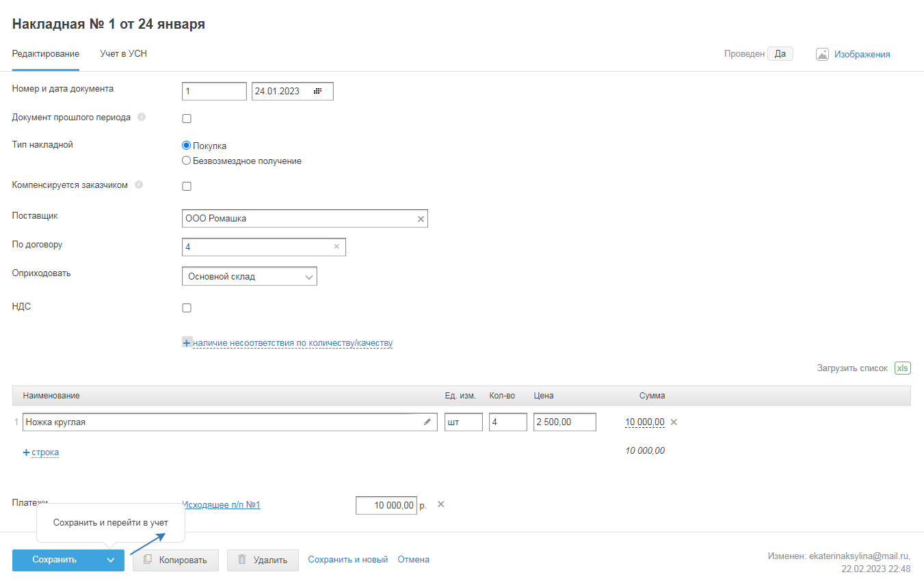Click the Сохранить button

click(55, 560)
